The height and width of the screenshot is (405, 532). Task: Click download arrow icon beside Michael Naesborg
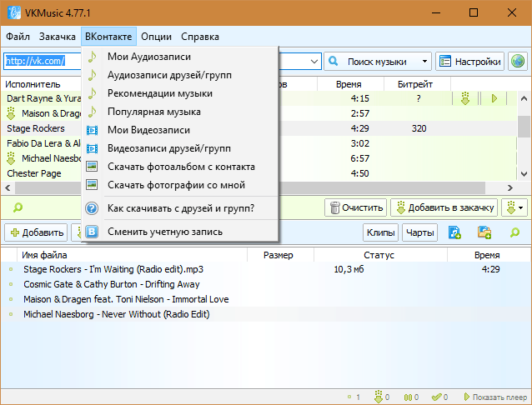(11, 158)
